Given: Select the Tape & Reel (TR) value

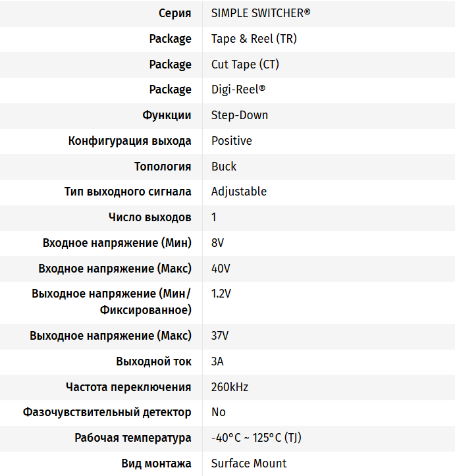Looking at the screenshot, I should 254,39.
